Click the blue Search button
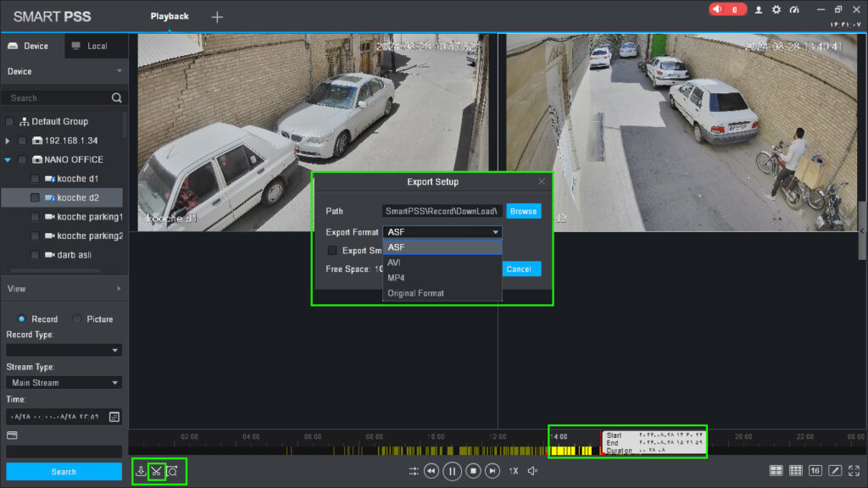Screen dimensions: 868x488 click(64, 472)
